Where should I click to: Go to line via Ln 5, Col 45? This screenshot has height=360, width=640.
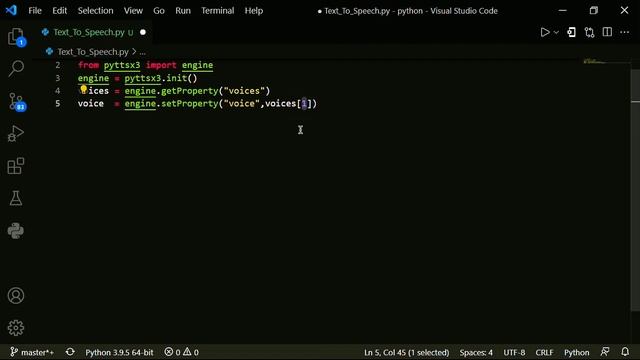pos(407,352)
